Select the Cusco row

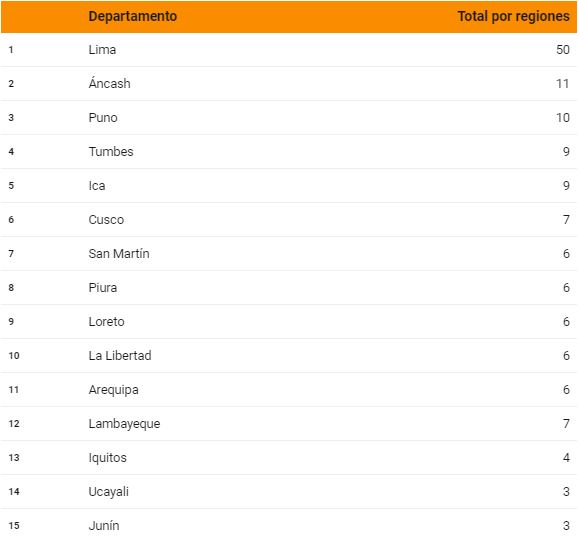click(288, 220)
